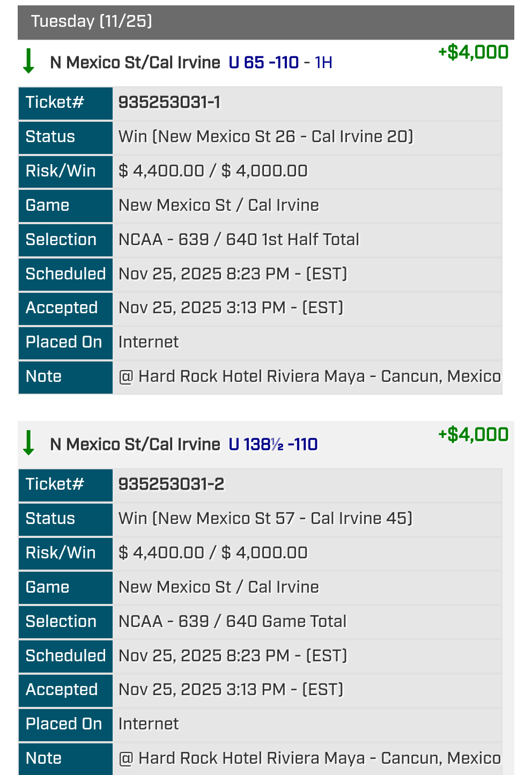Click the Accepted label in the Game Total wager
Viewport: 532px width, 775px height.
[x=62, y=690]
